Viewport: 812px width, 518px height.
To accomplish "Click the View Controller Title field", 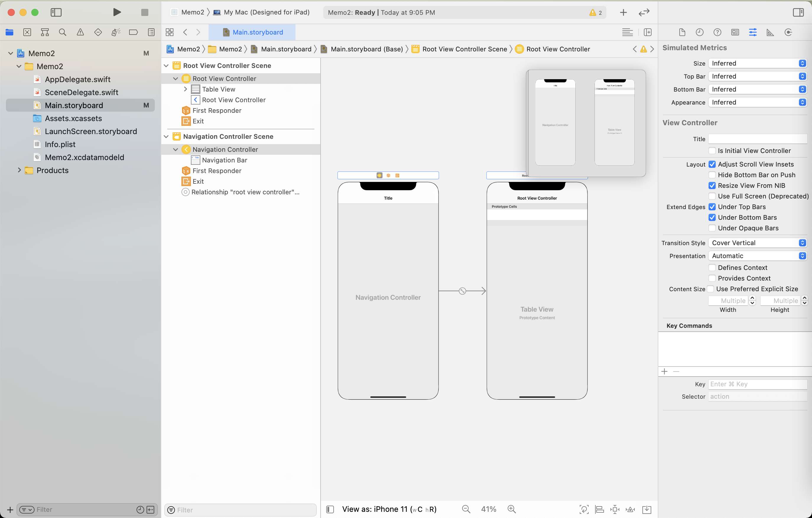I will point(757,139).
